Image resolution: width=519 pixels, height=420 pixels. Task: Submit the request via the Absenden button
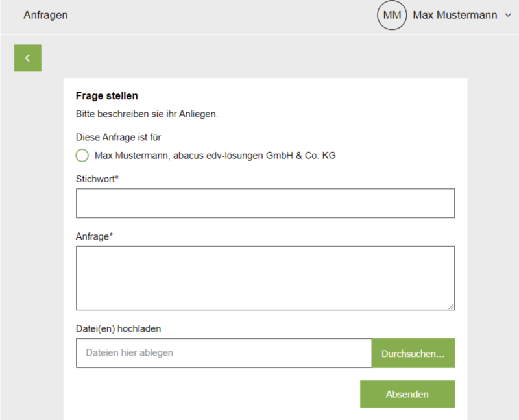pos(407,394)
